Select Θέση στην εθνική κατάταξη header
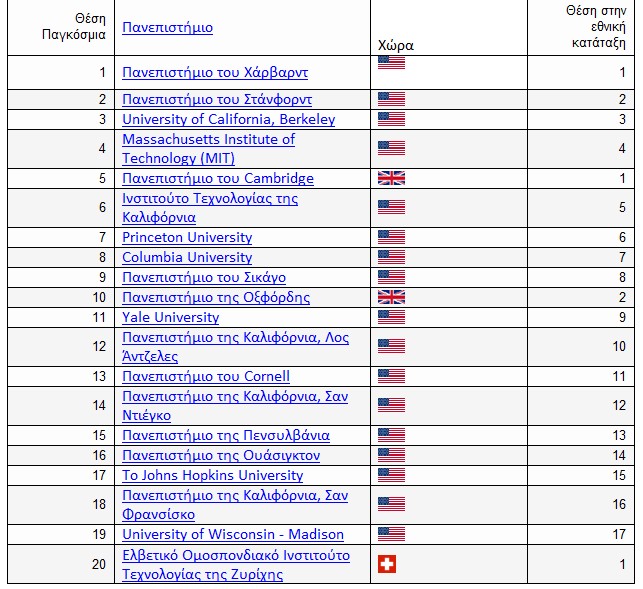Image resolution: width=643 pixels, height=589 pixels. (x=581, y=27)
